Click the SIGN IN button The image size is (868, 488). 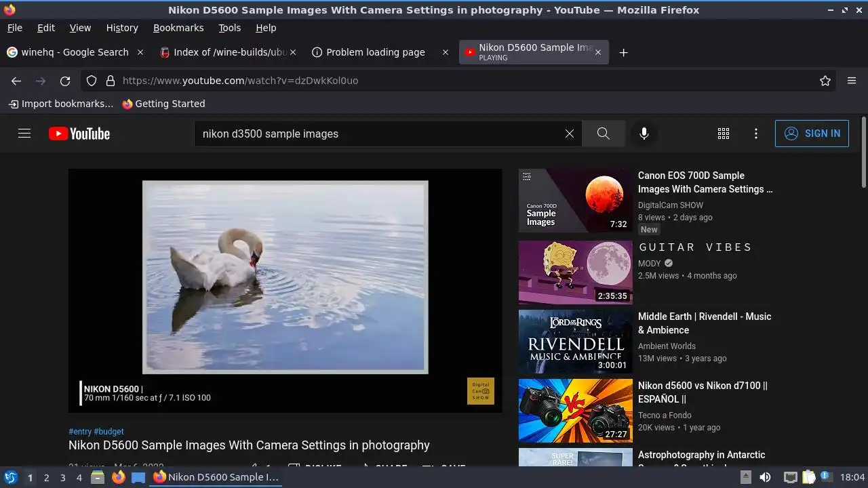(812, 134)
